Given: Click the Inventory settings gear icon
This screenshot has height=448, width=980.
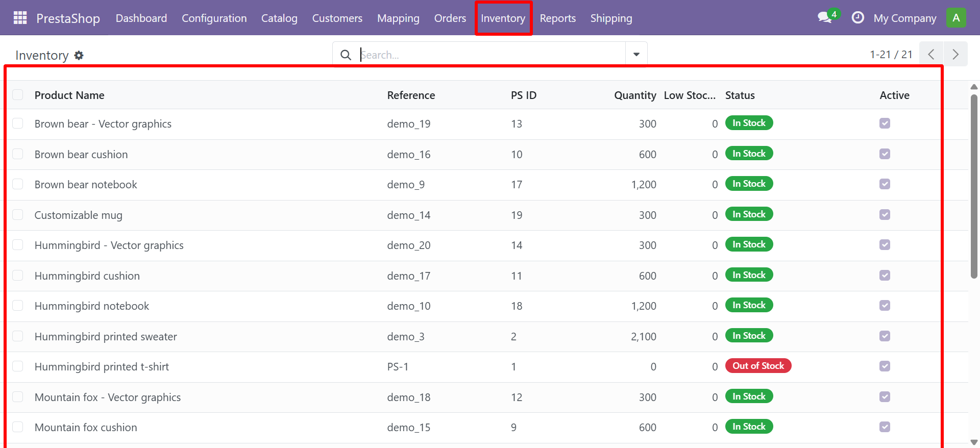Looking at the screenshot, I should (x=79, y=55).
